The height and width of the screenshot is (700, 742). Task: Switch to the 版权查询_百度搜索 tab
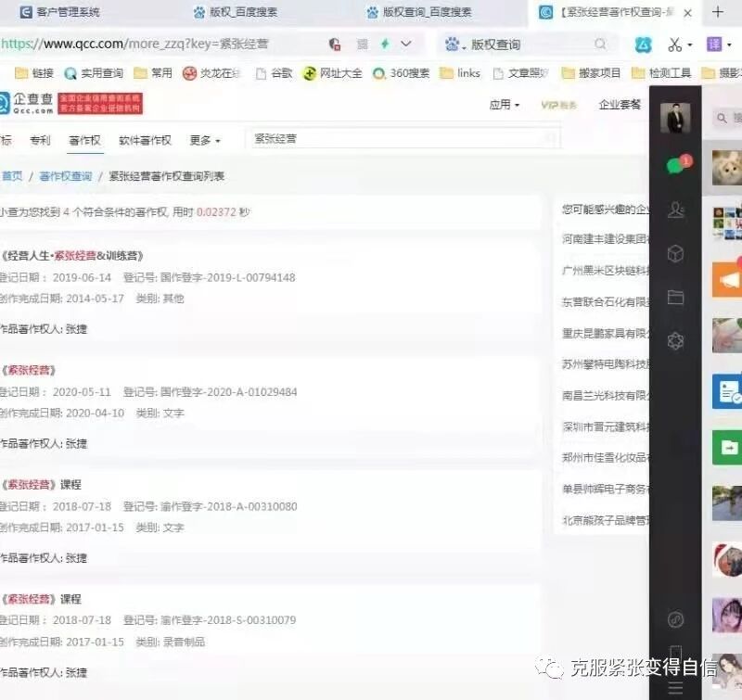419,12
